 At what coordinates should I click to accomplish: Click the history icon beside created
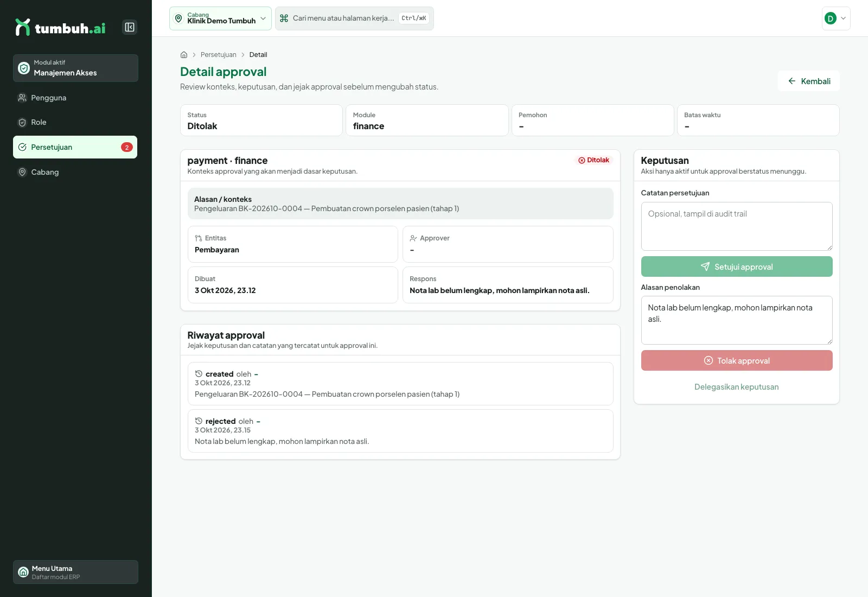tap(199, 374)
